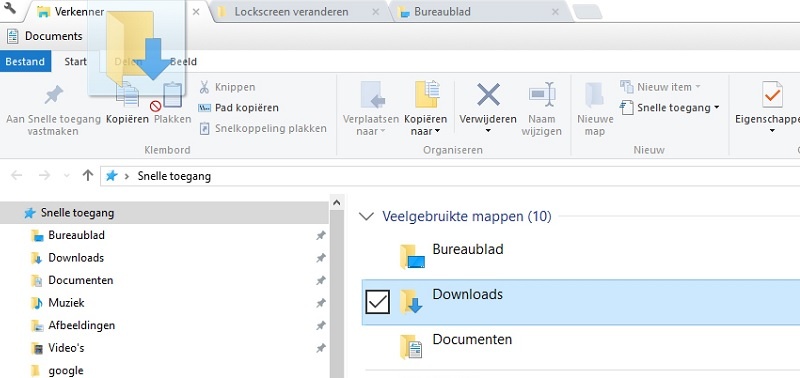Image resolution: width=800 pixels, height=378 pixels.
Task: Click Snelkoppeling plakken command
Action: click(262, 128)
